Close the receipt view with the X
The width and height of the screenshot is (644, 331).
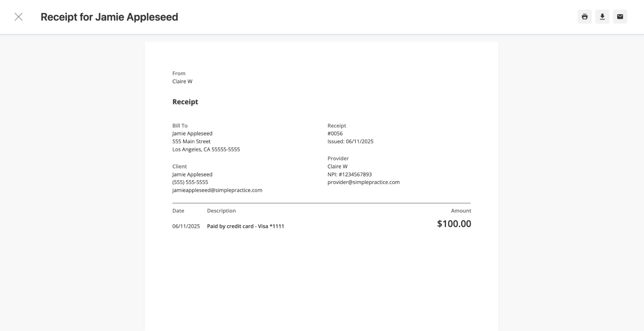coord(19,17)
